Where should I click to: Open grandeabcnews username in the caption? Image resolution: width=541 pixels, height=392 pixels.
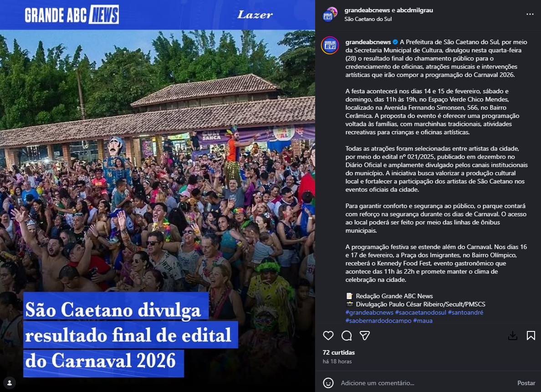(368, 42)
